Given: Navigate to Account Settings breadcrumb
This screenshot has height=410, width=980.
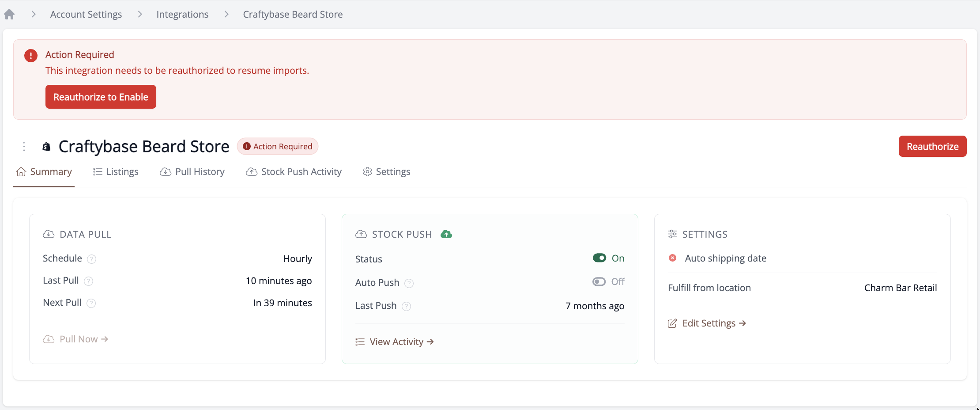Looking at the screenshot, I should (86, 15).
